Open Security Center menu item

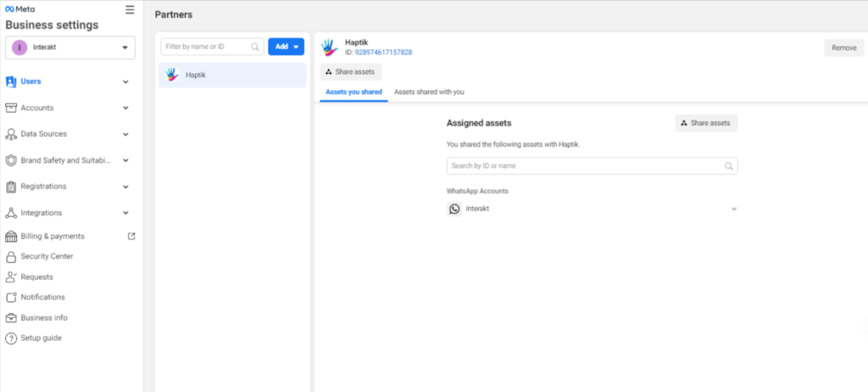(x=47, y=256)
